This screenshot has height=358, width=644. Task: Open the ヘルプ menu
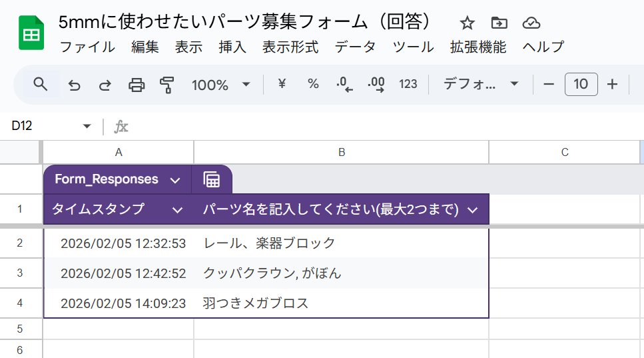pos(543,47)
